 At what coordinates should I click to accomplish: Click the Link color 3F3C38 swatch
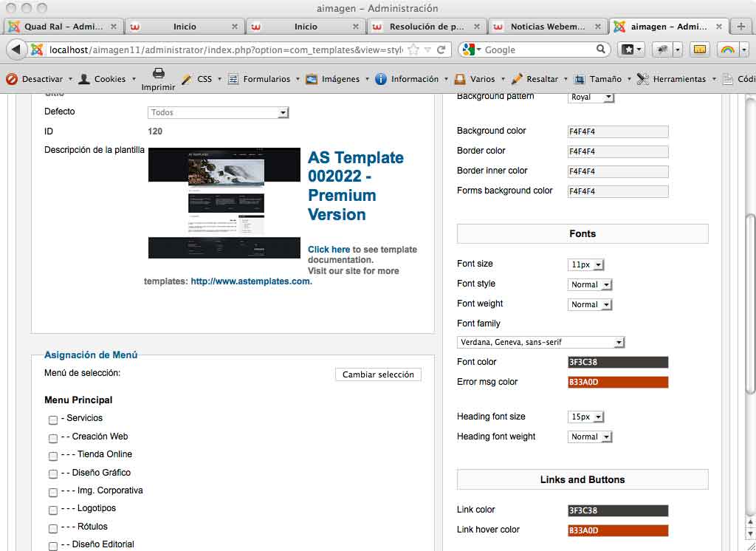[x=618, y=510]
